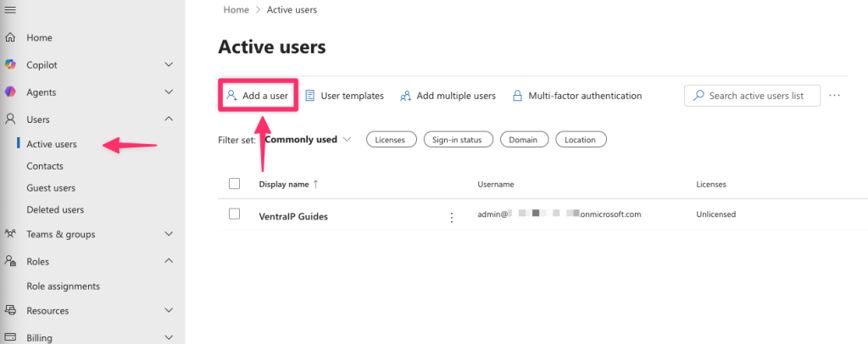Collapse the Users section chevron

click(170, 119)
